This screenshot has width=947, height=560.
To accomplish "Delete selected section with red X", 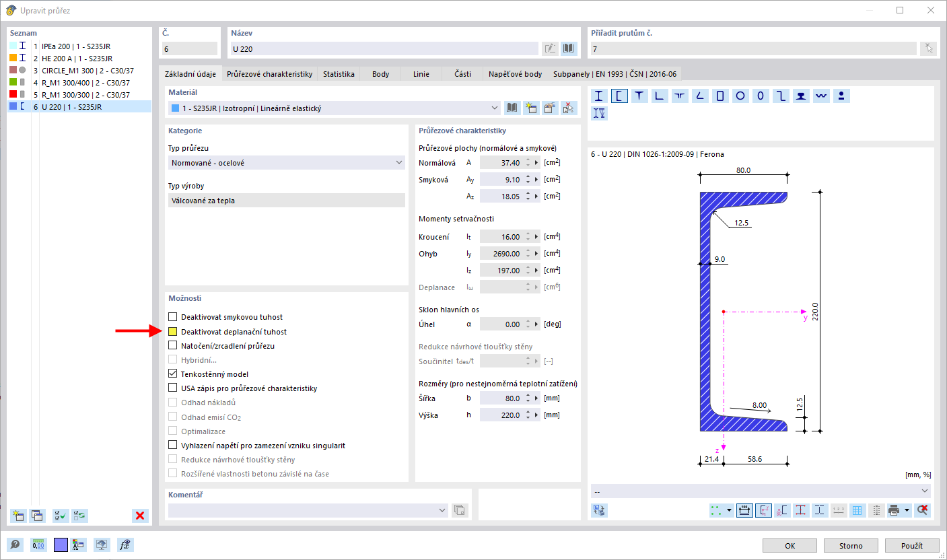I will point(140,516).
